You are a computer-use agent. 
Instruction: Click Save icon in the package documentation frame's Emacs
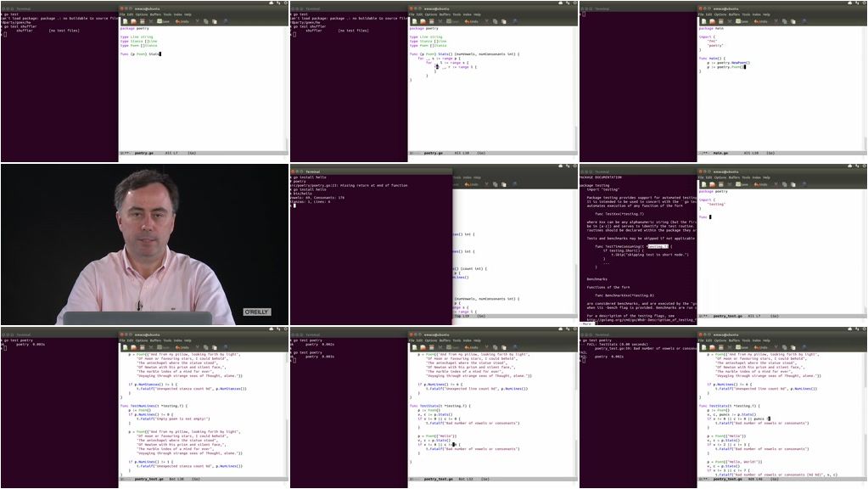(x=742, y=184)
